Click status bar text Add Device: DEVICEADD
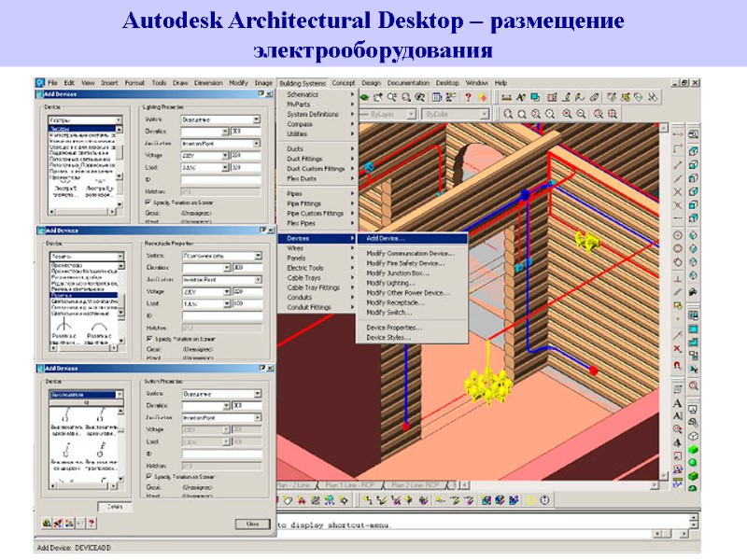Viewport: 747px width, 560px height. click(x=74, y=548)
